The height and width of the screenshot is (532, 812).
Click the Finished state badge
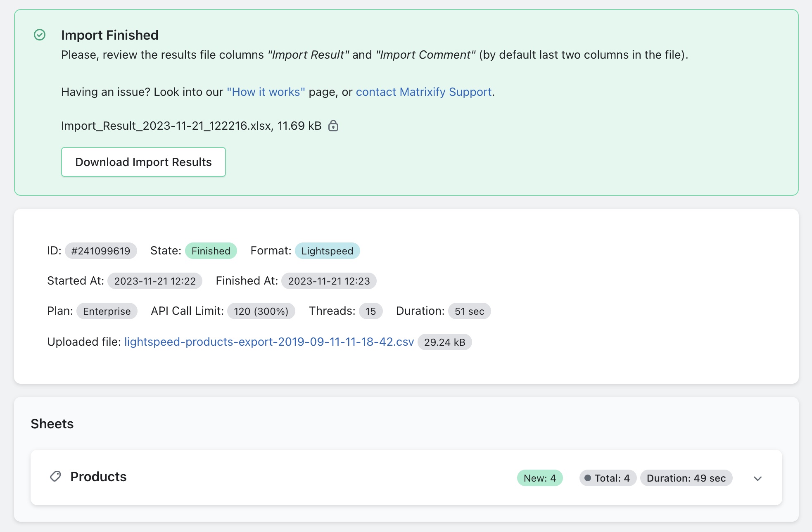pos(211,251)
